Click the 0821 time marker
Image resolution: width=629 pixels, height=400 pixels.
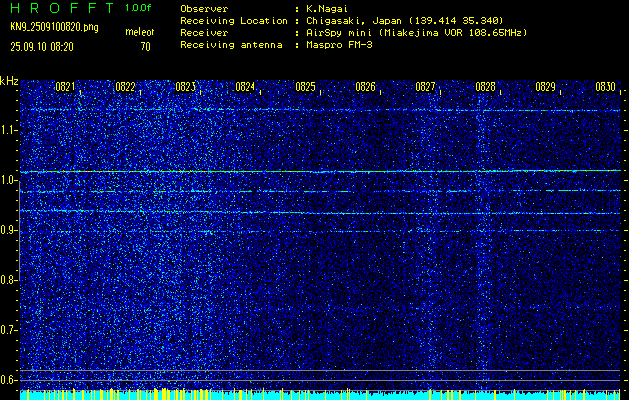coord(65,87)
